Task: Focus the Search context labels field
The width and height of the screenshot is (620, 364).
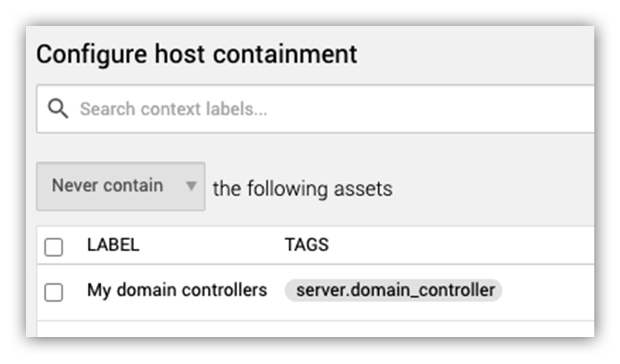Action: click(315, 109)
